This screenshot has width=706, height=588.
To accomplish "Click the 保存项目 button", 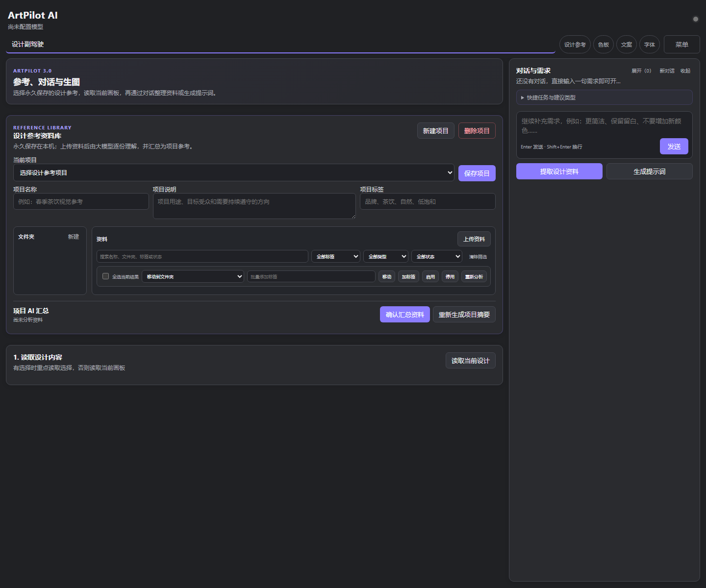I will 477,173.
